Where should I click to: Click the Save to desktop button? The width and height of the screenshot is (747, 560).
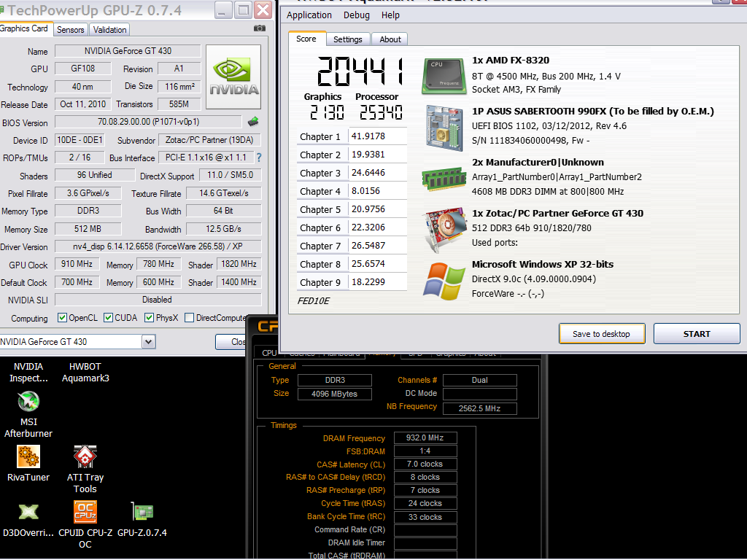[x=602, y=334]
